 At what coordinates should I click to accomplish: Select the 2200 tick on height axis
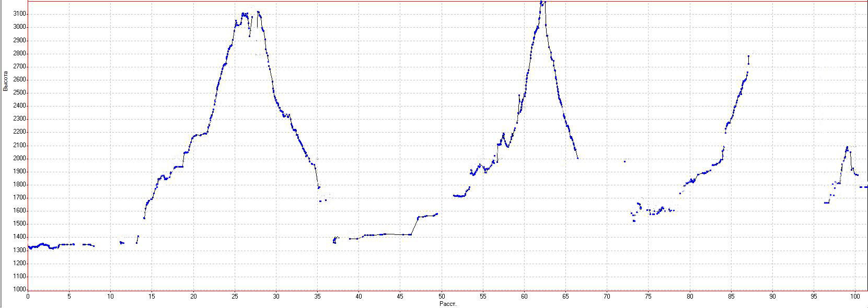coord(19,132)
